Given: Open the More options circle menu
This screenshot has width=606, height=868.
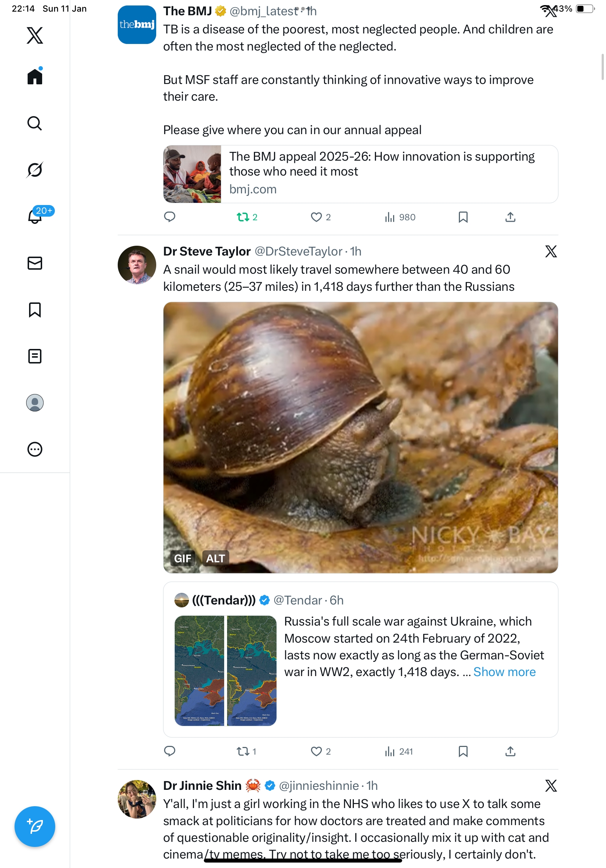Looking at the screenshot, I should [x=35, y=449].
